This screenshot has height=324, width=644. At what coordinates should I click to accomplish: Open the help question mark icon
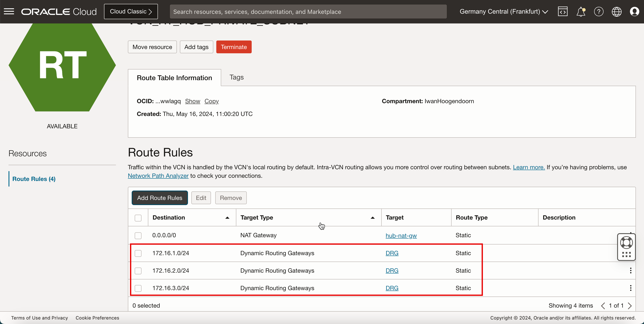point(598,12)
